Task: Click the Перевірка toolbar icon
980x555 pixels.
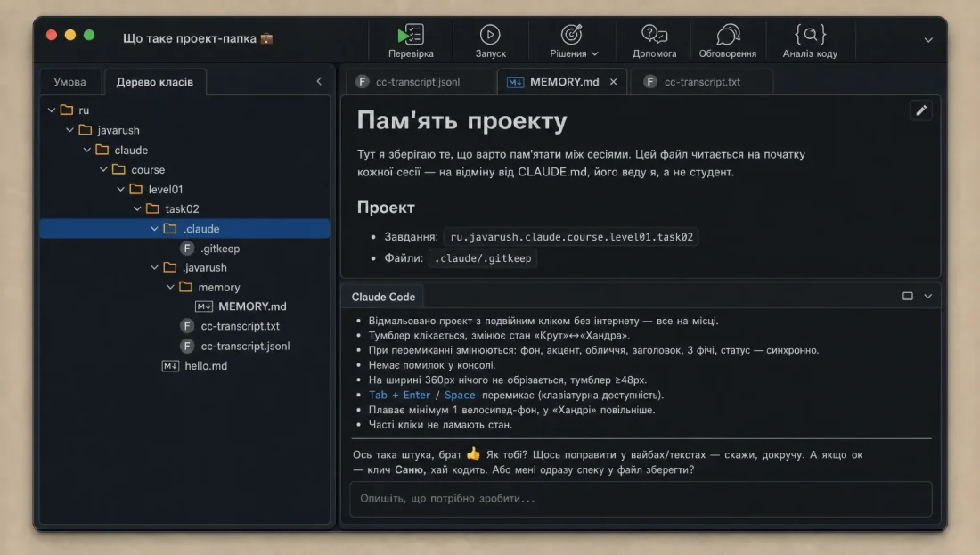Action: pyautogui.click(x=411, y=35)
